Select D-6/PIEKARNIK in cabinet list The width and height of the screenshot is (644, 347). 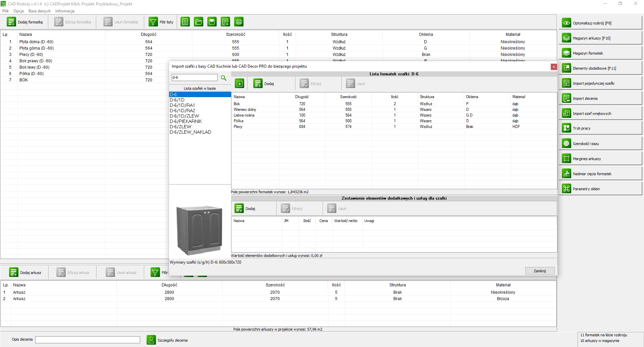[186, 121]
